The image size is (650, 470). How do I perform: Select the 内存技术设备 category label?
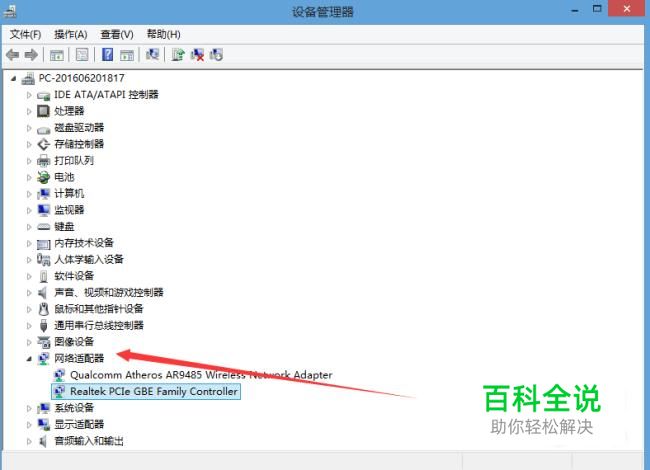pos(84,243)
